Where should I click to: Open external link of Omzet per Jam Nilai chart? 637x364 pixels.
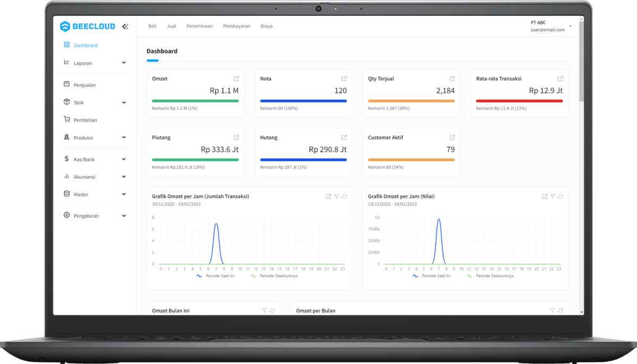545,196
